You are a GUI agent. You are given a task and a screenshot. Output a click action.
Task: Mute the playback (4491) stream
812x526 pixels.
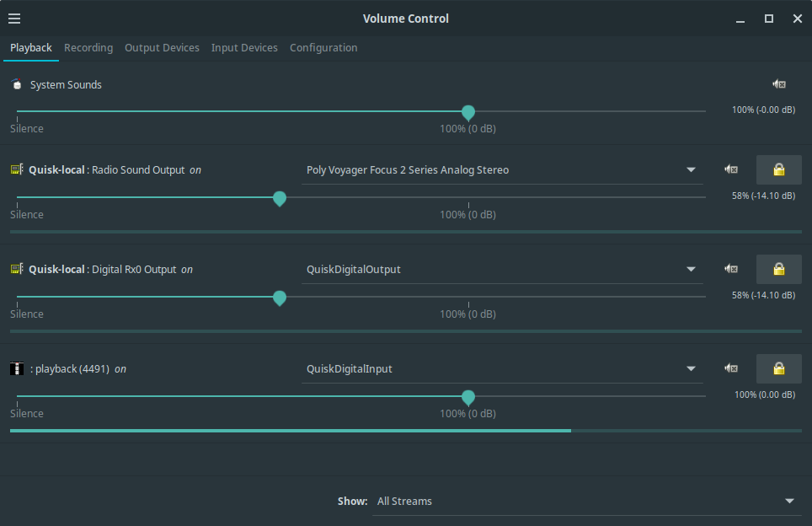(x=731, y=369)
